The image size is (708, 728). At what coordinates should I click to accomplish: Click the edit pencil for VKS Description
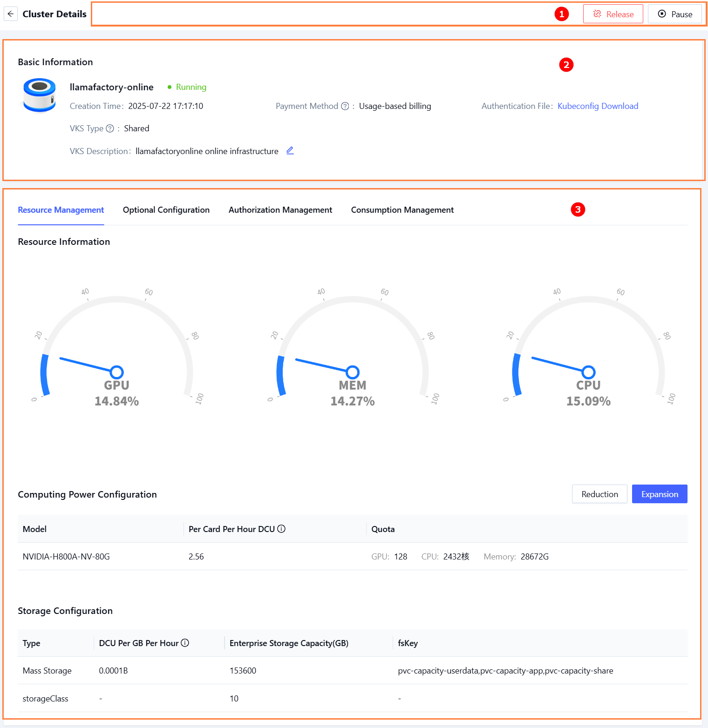point(290,151)
